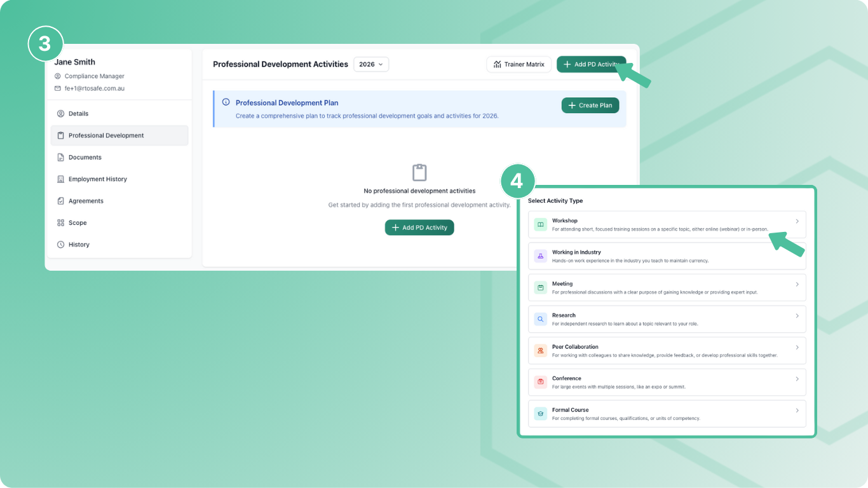The image size is (868, 488).
Task: Click the Formal Course graduation cap icon
Action: pyautogui.click(x=540, y=414)
